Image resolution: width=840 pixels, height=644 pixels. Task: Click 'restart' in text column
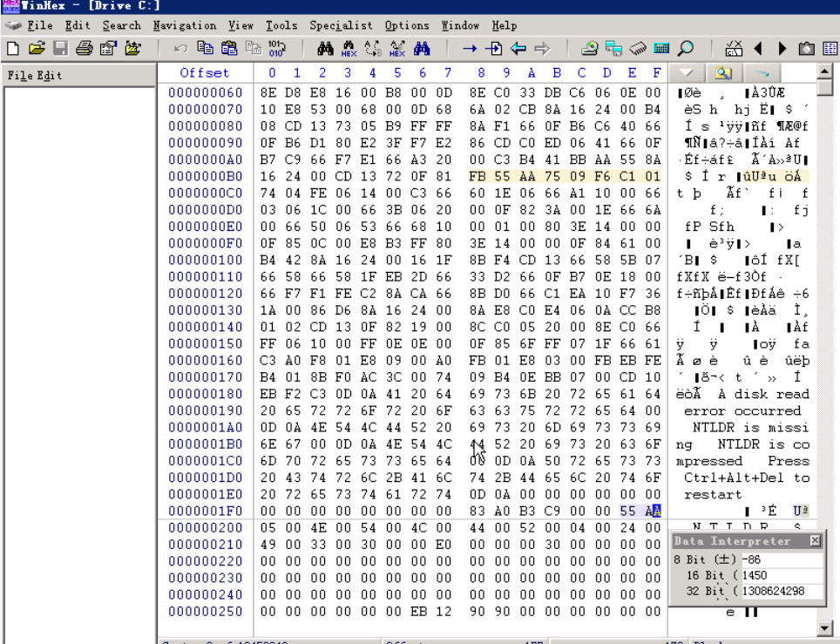713,494
